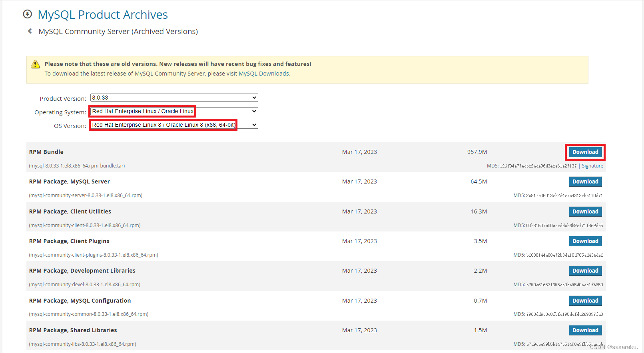Expand the OS Version dropdown

tap(174, 125)
